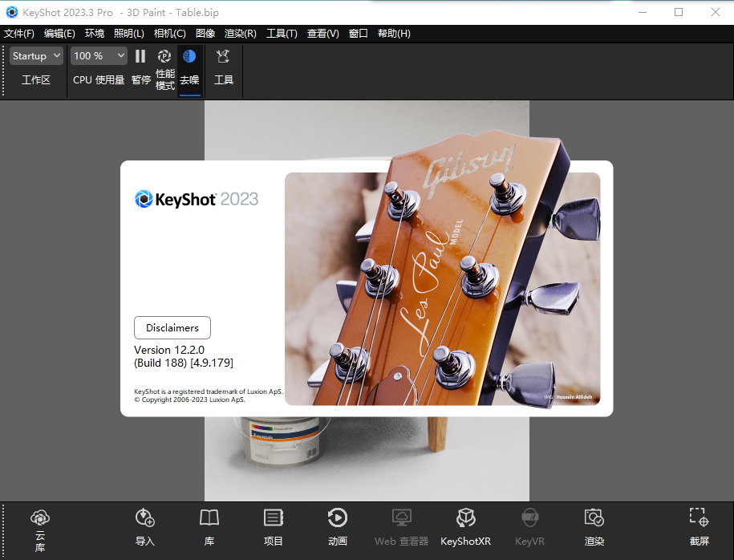Open the 环境 menu
This screenshot has height=560, width=734.
pos(95,34)
